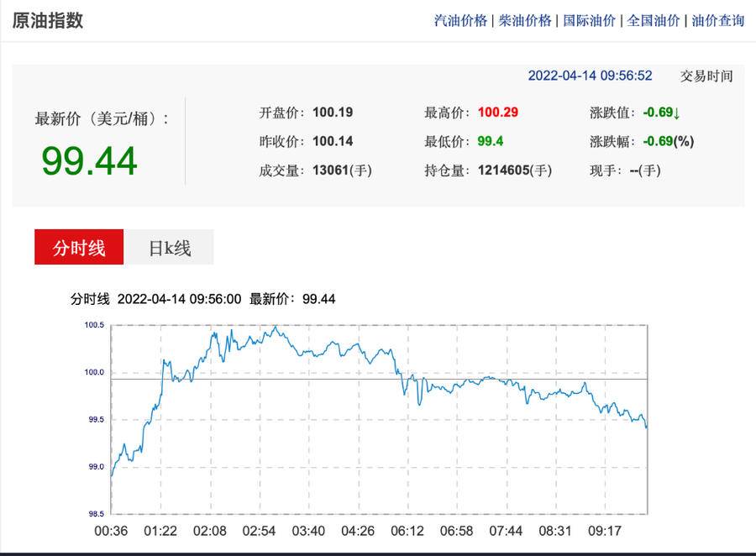The width and height of the screenshot is (756, 556).
Task: Open the 油价查询 link
Action: click(x=718, y=21)
